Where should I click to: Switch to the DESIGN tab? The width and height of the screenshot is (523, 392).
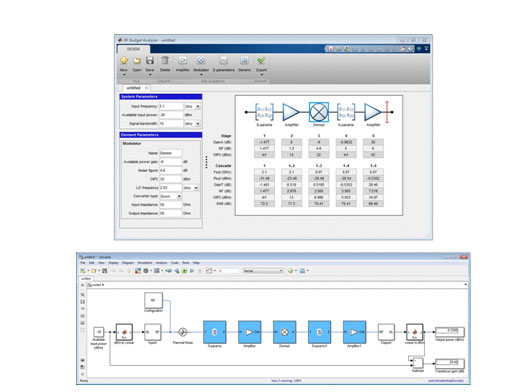133,49
